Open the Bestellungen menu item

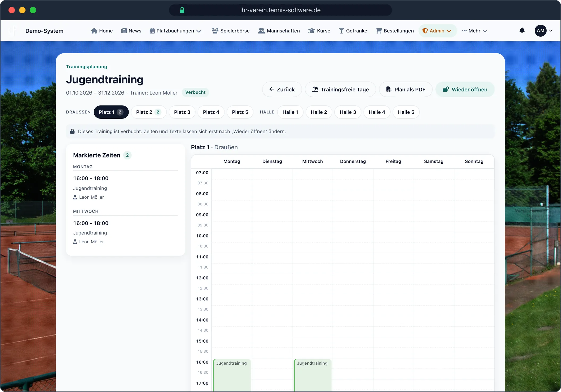tap(395, 31)
